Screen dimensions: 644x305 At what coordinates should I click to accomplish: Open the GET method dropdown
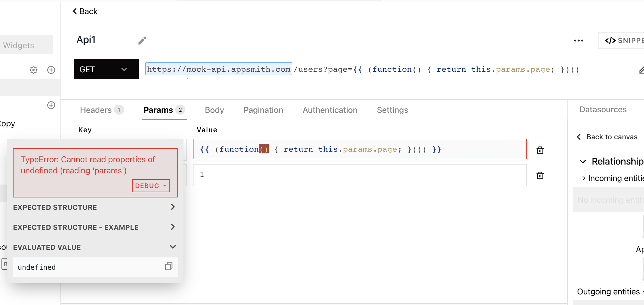click(x=106, y=69)
